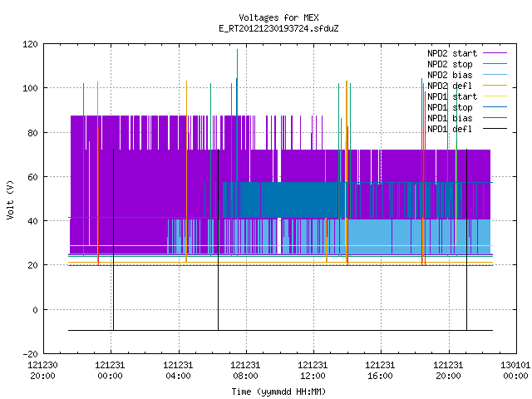Click the NPD2 defl orange legend line

495,86
